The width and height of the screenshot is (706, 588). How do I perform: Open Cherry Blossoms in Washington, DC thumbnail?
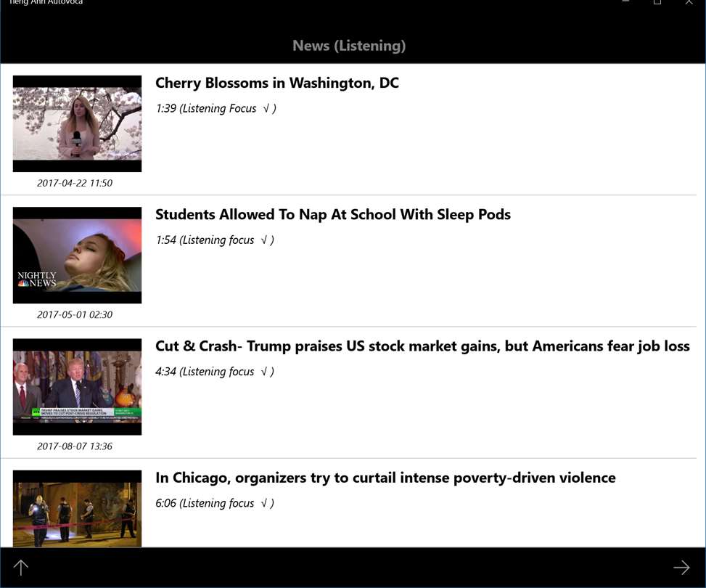77,123
